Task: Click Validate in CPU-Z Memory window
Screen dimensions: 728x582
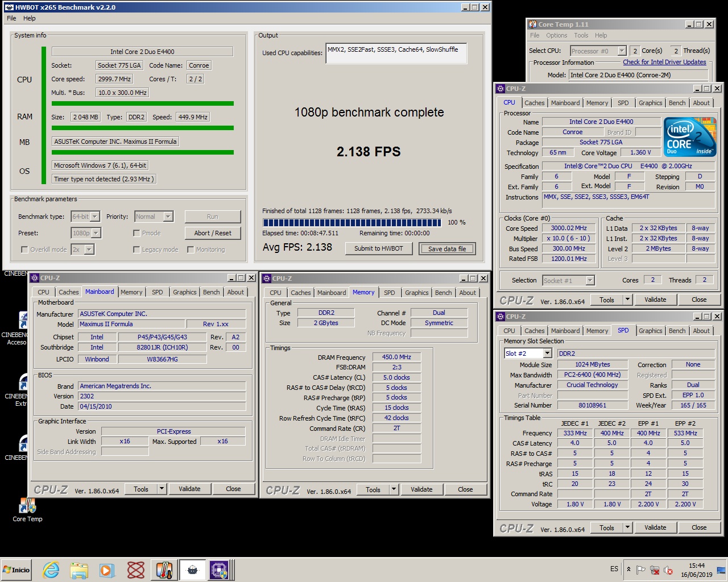Action: point(421,489)
